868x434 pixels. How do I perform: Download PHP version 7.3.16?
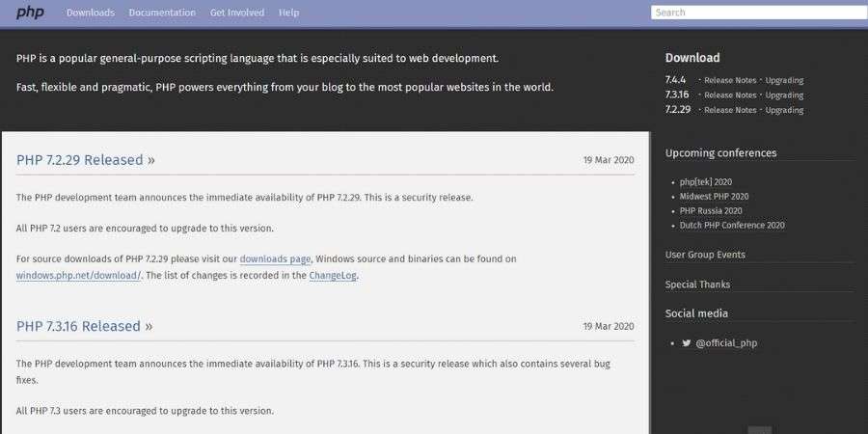[x=677, y=95]
